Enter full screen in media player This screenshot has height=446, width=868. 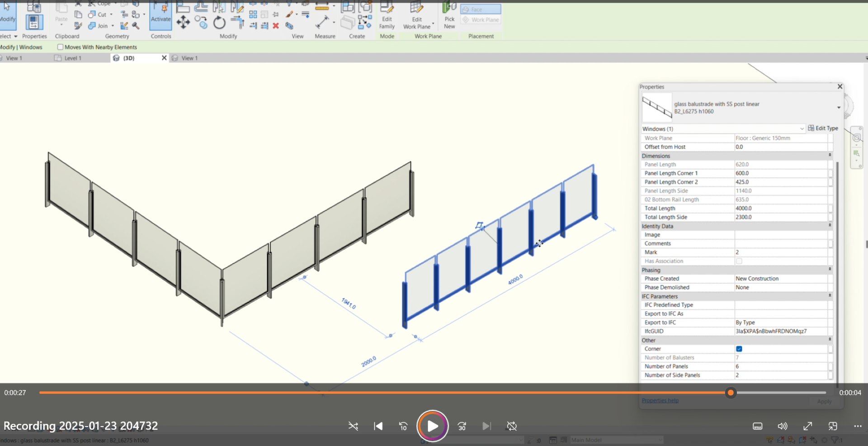pos(808,426)
